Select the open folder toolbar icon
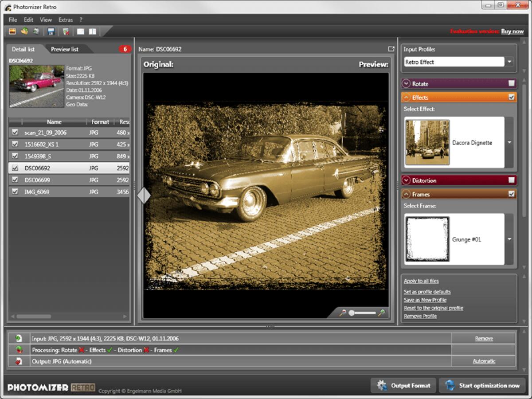Viewport: 532px width, 399px height. click(x=24, y=31)
